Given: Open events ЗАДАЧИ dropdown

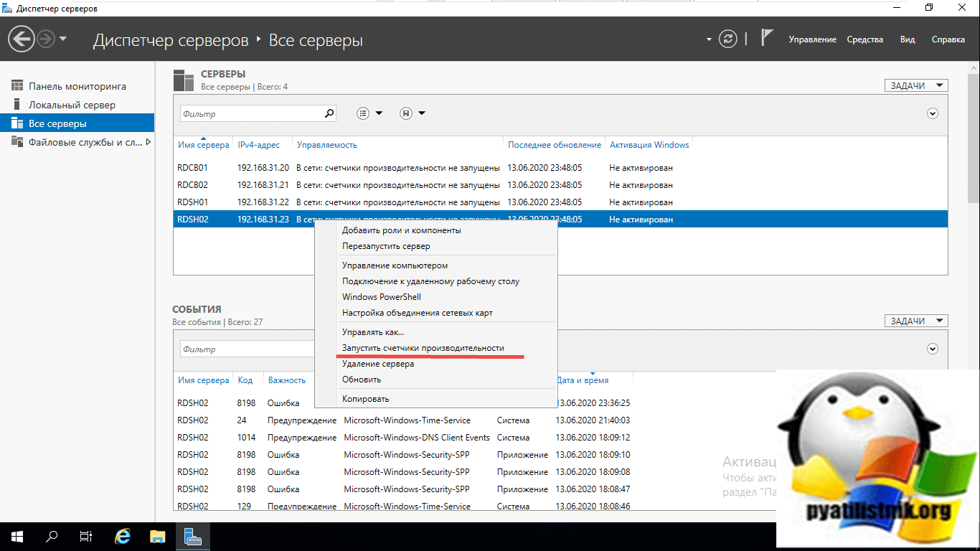Looking at the screenshot, I should coord(916,321).
